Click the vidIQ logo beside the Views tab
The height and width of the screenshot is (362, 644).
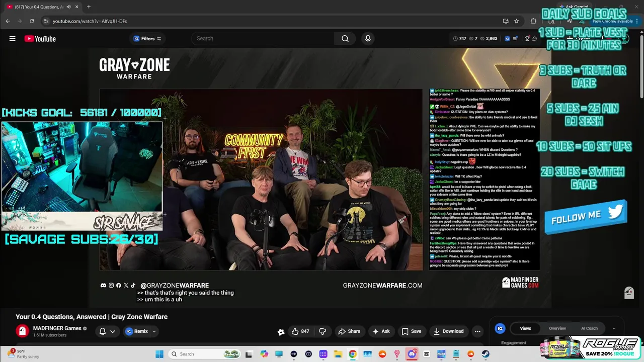(500, 328)
